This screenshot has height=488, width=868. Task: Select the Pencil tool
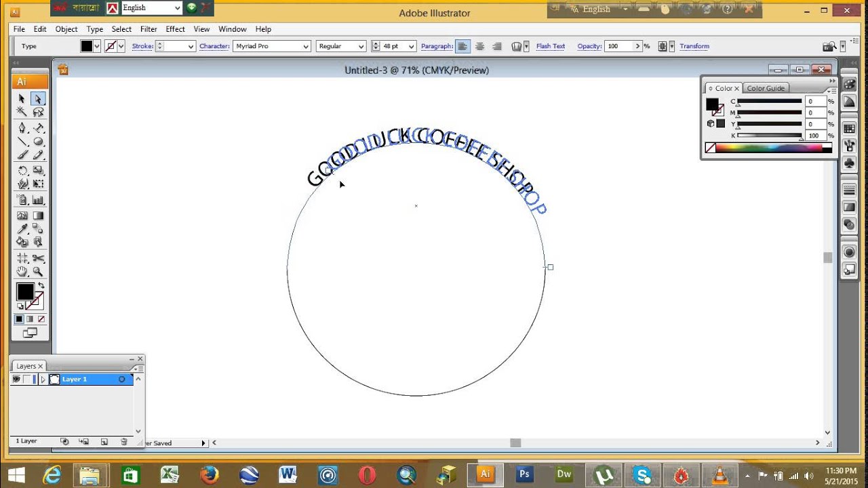coord(38,155)
